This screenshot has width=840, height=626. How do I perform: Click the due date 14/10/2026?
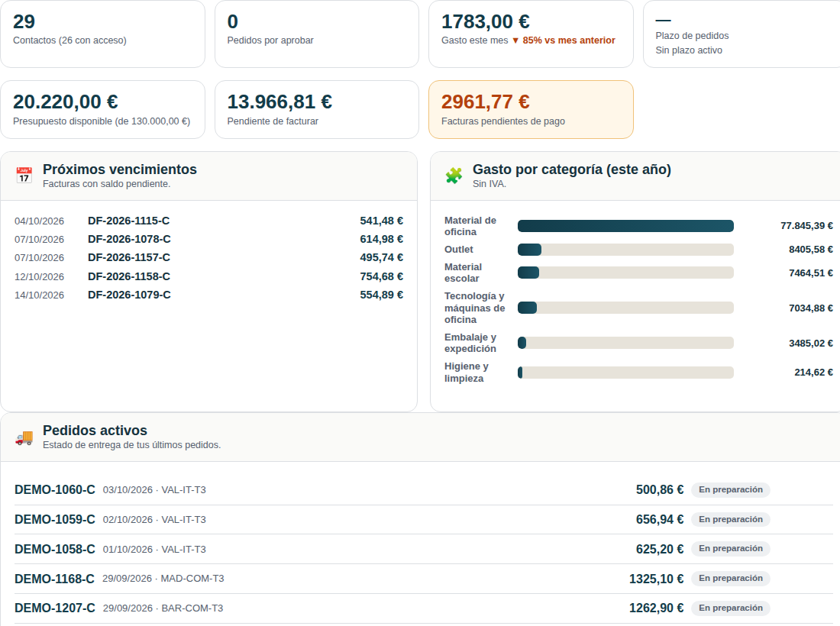(39, 295)
